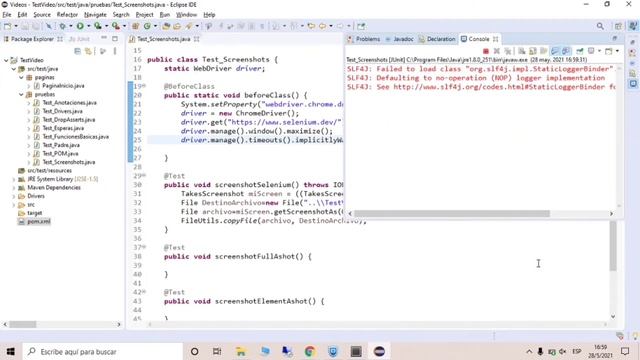Select the target folder
This screenshot has height=360, width=640.
click(35, 213)
